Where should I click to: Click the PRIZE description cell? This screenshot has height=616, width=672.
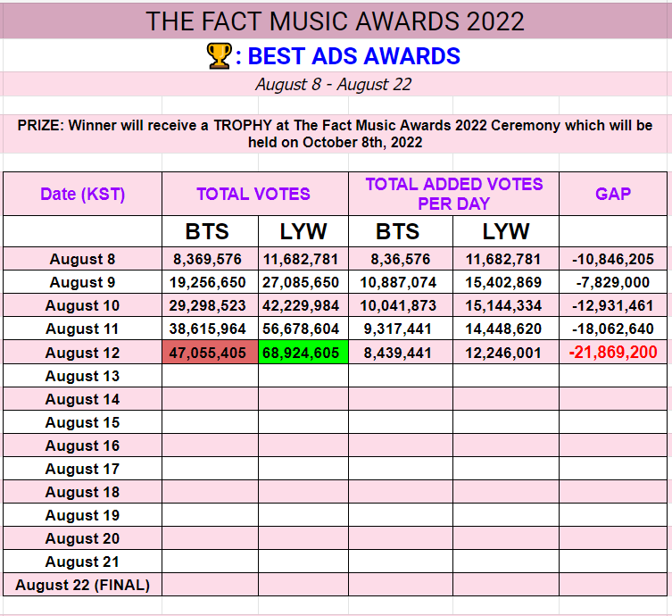(x=335, y=134)
